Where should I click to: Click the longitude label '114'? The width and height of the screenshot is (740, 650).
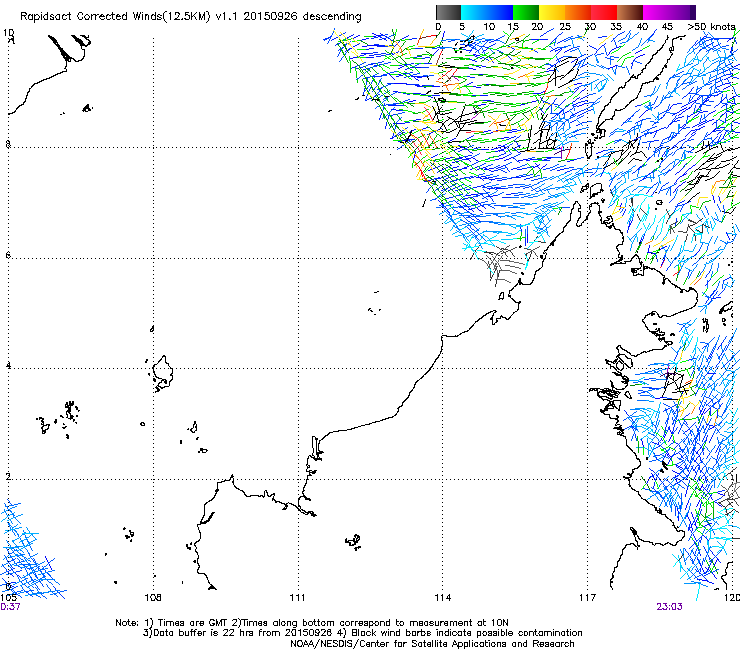[442, 598]
